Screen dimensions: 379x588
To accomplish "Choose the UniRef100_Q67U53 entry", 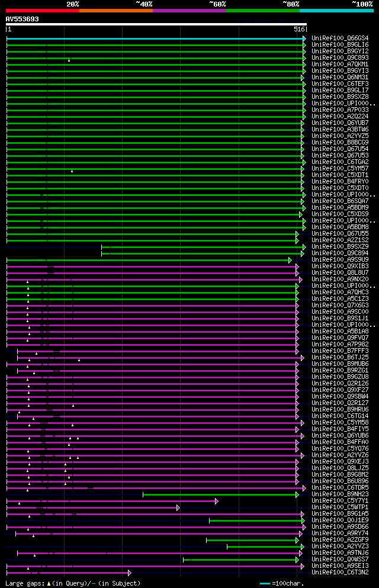I will point(340,155).
